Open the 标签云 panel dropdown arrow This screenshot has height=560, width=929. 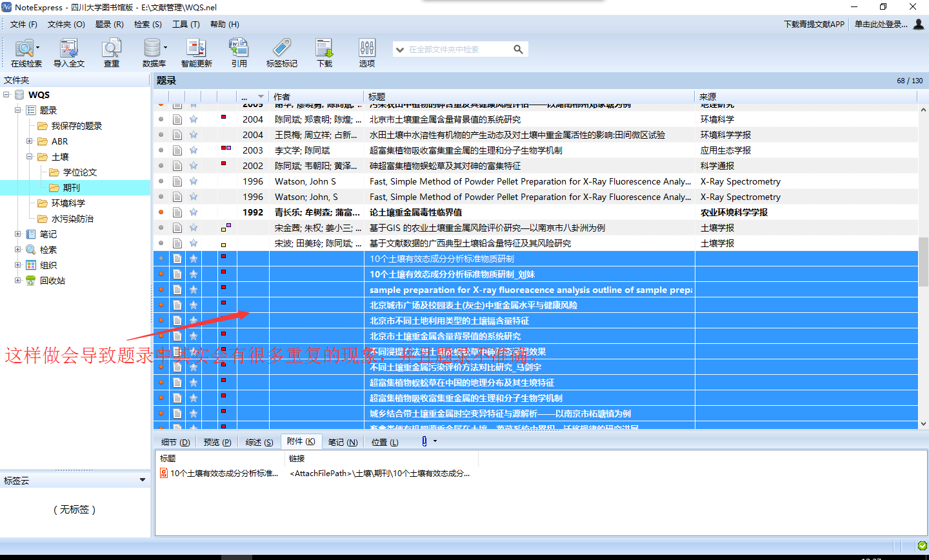point(143,480)
